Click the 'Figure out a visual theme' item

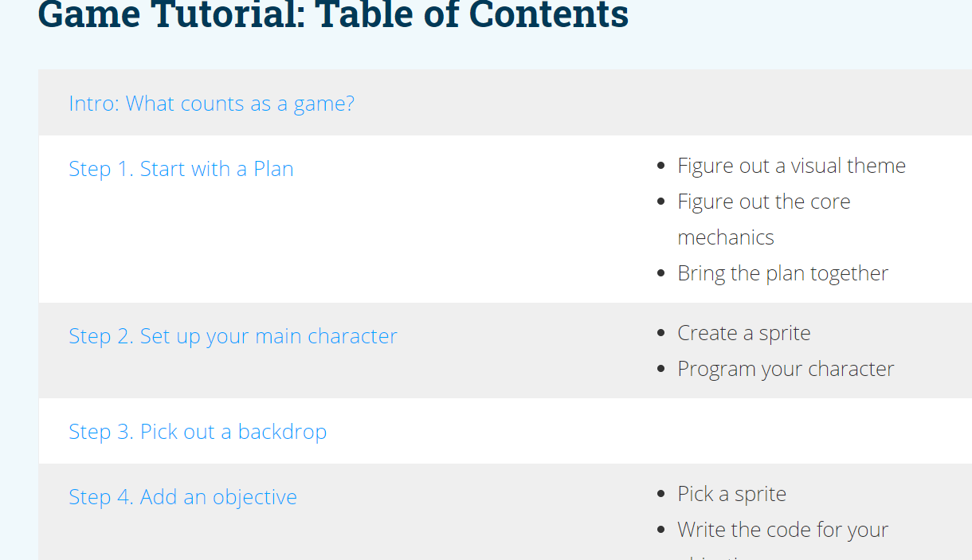791,166
